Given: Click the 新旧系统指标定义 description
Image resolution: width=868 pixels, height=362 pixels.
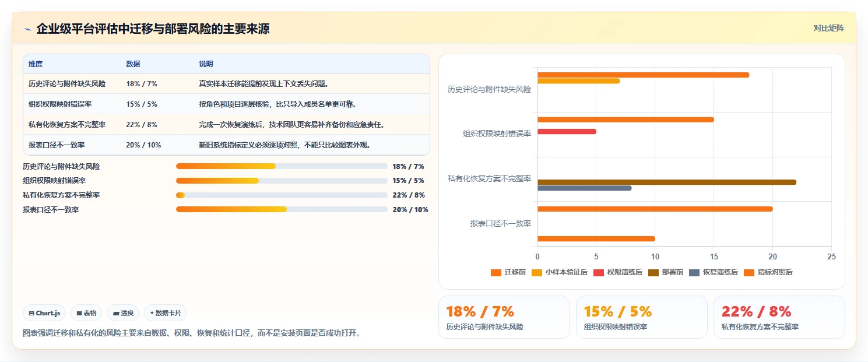Looking at the screenshot, I should [x=285, y=145].
